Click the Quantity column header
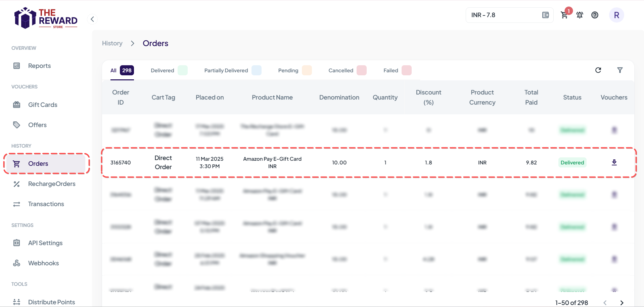644x307 pixels. (385, 97)
